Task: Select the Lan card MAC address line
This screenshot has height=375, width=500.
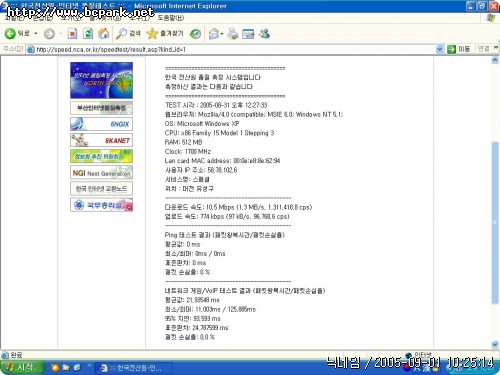Action: pos(222,161)
